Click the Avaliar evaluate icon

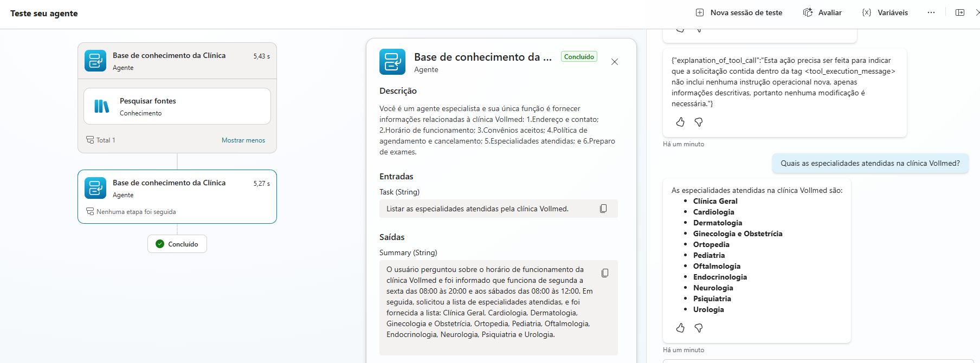pyautogui.click(x=808, y=12)
